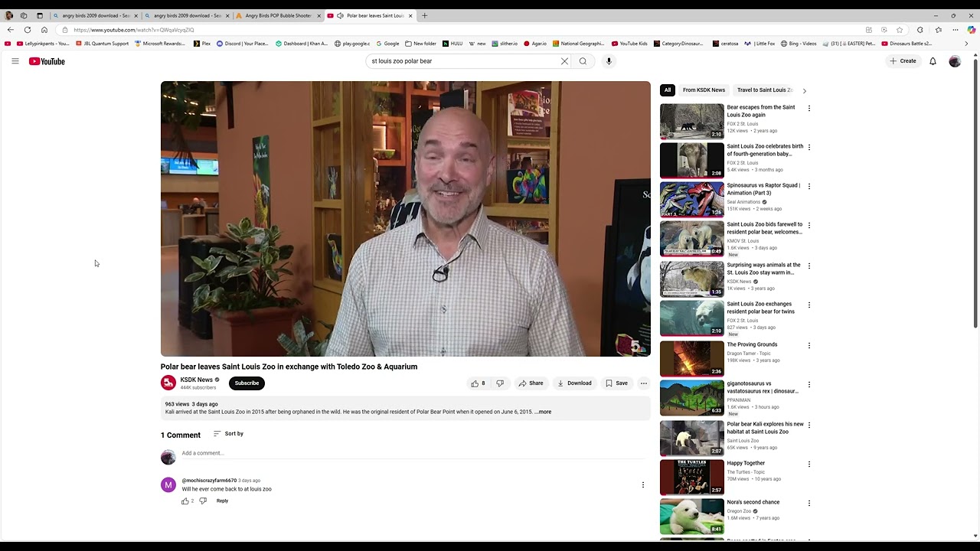Open the Sort by comments dropdown
The height and width of the screenshot is (551, 980).
[x=228, y=434]
